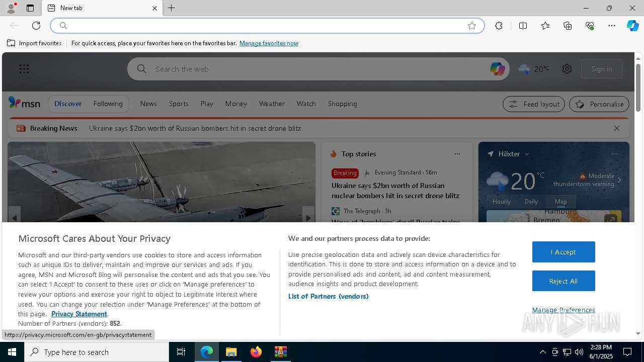Open Browser essentials heart icon
This screenshot has height=362, width=644.
pyautogui.click(x=590, y=26)
